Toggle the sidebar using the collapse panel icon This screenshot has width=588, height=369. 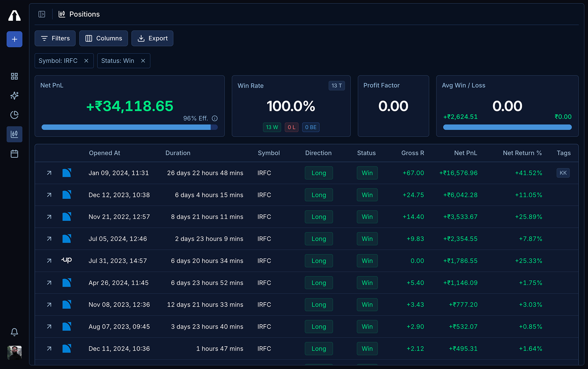tap(42, 14)
